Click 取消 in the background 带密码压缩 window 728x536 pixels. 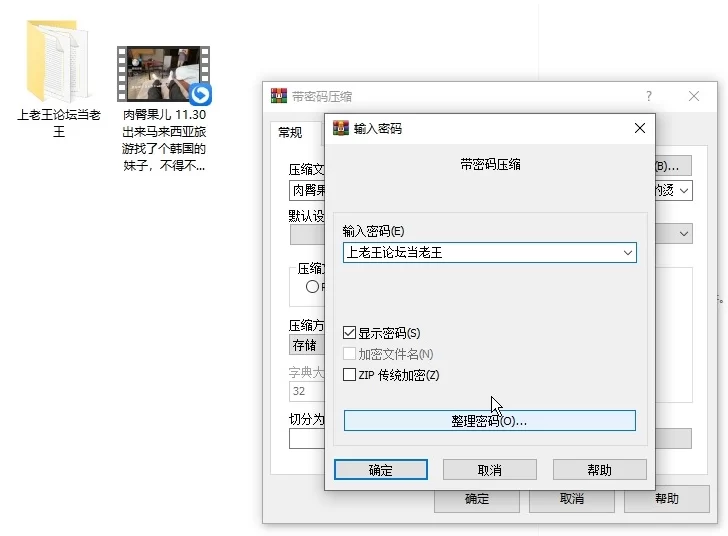572,499
